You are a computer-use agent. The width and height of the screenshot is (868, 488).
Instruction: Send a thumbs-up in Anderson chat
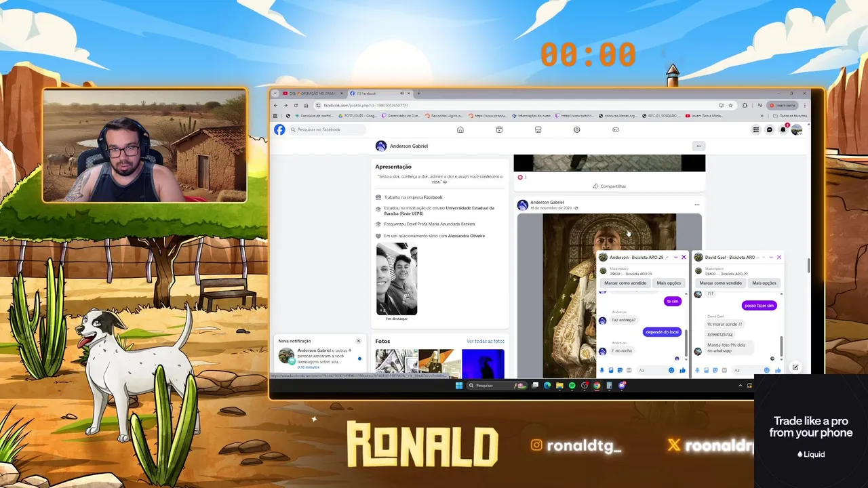click(682, 370)
